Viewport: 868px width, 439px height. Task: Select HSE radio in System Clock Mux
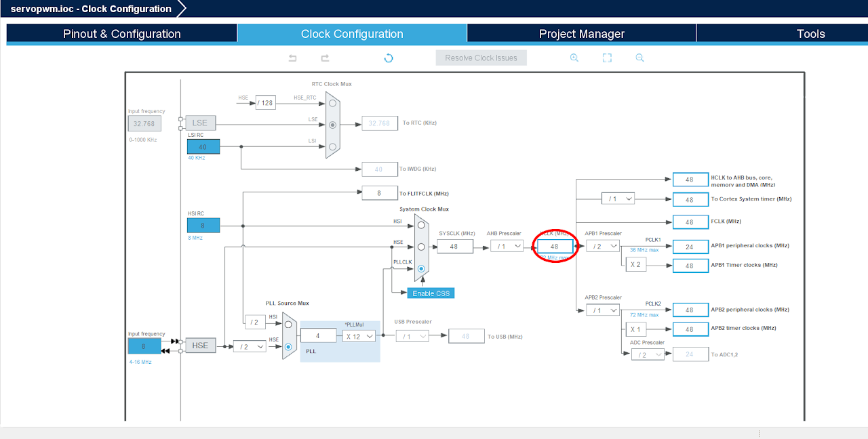[x=421, y=247]
